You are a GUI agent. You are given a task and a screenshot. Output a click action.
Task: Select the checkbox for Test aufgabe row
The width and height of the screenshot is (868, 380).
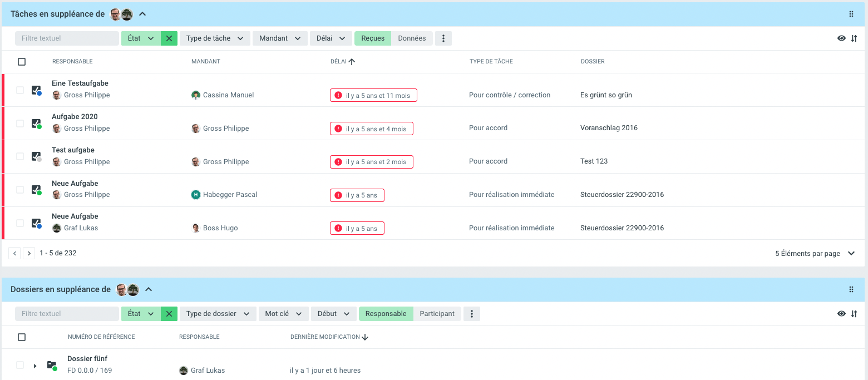click(x=20, y=156)
